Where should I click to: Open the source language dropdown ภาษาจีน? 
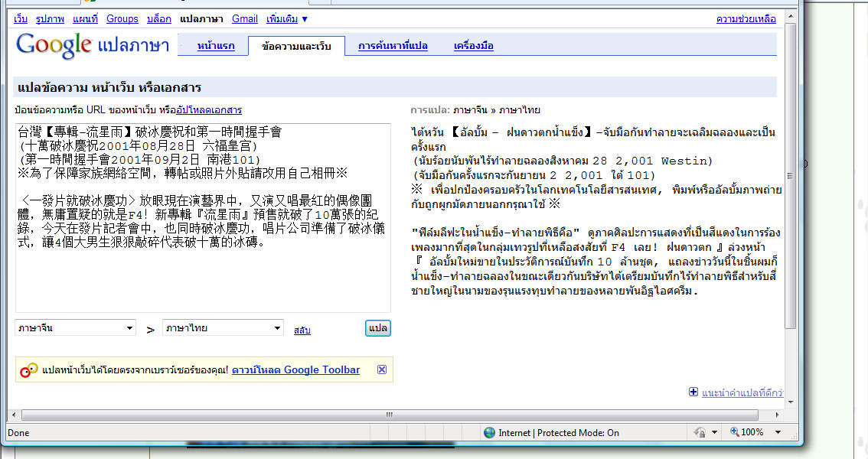(x=75, y=328)
